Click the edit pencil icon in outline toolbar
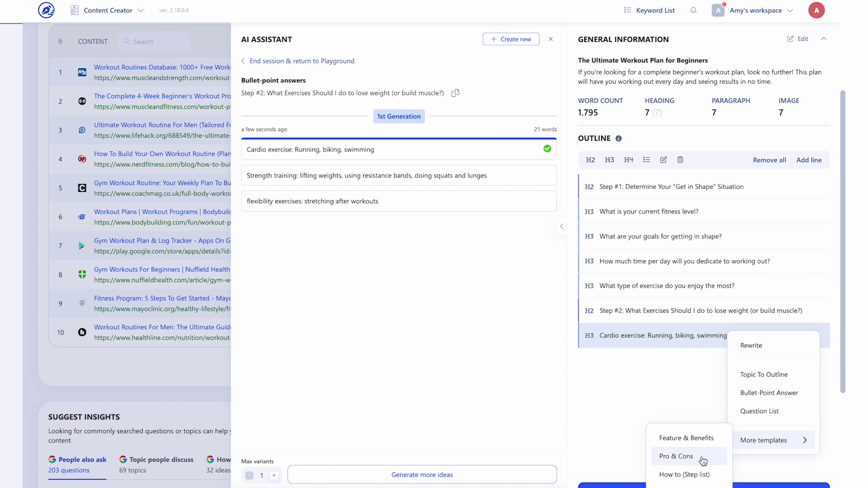Screen dimensions: 868x488 point(663,160)
